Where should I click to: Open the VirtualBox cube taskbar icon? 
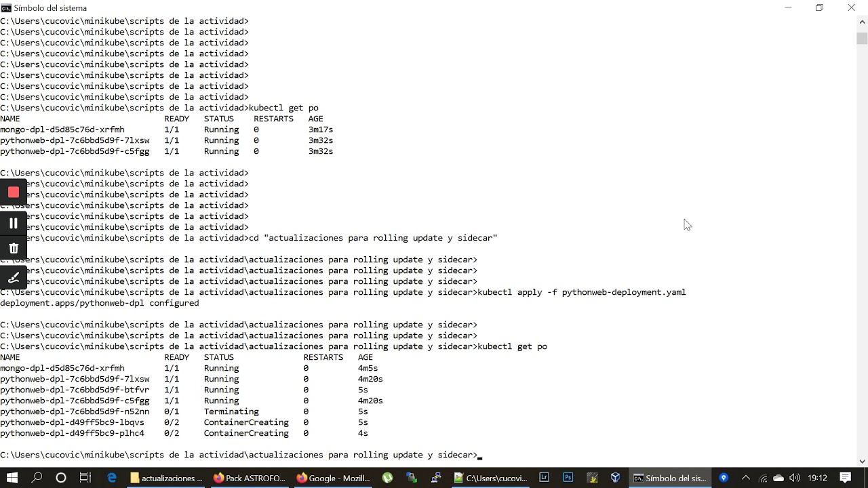point(616,478)
